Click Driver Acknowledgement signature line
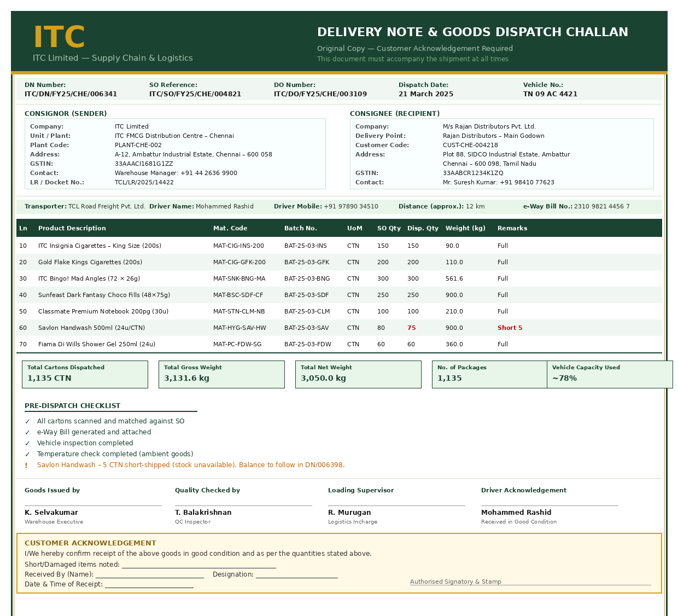This screenshot has height=616, width=678. point(550,505)
